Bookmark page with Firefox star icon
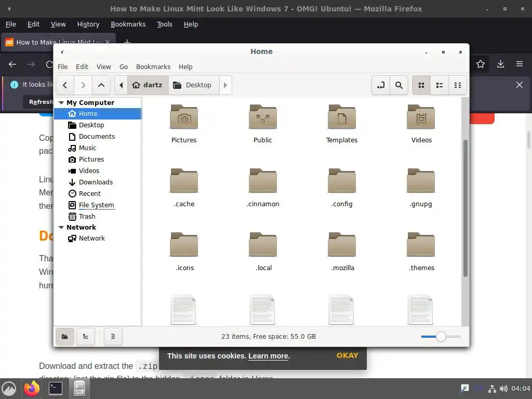 click(x=481, y=64)
